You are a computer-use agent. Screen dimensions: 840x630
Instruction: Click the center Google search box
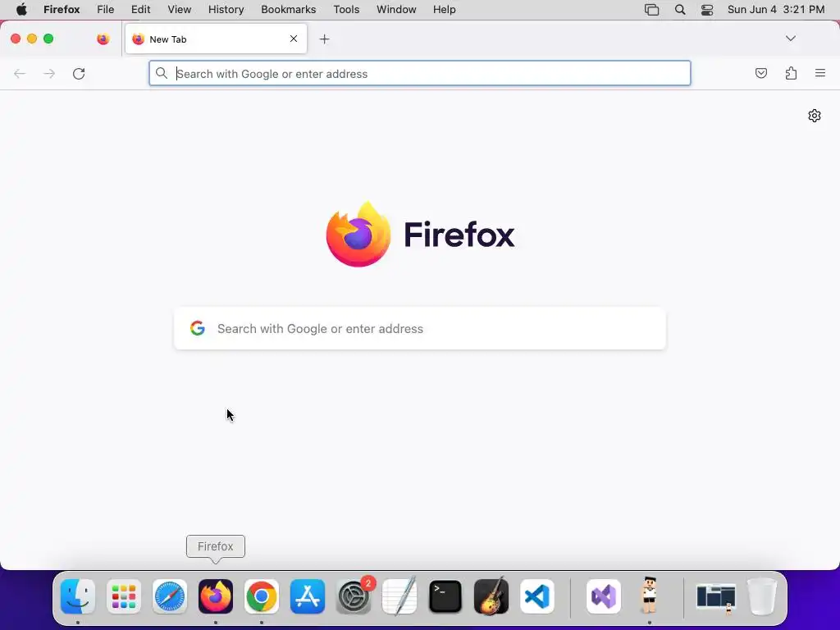tap(420, 328)
